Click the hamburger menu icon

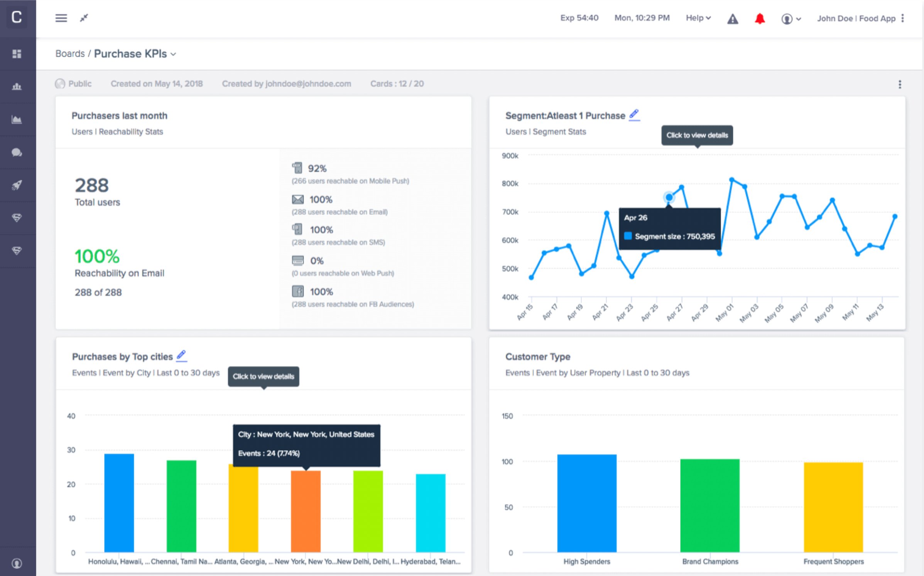pos(61,18)
